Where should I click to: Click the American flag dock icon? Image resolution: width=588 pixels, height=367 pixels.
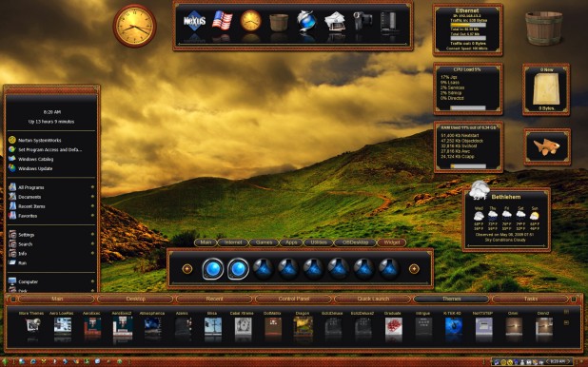click(222, 21)
